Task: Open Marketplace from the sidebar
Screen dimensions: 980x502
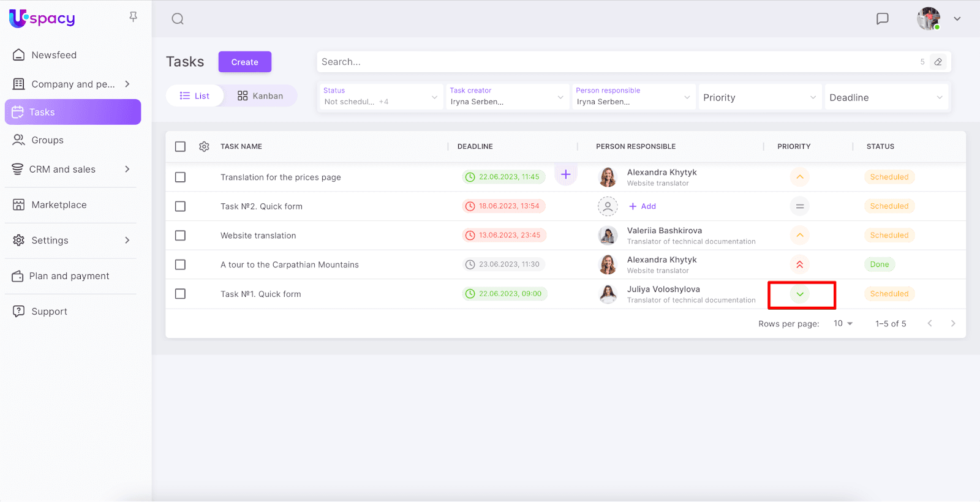Action: click(x=59, y=205)
